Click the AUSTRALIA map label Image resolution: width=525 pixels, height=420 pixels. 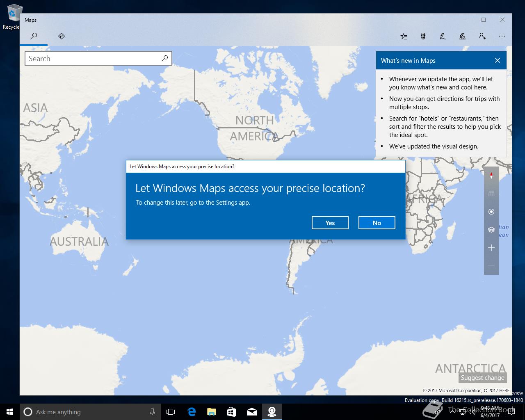click(x=79, y=242)
